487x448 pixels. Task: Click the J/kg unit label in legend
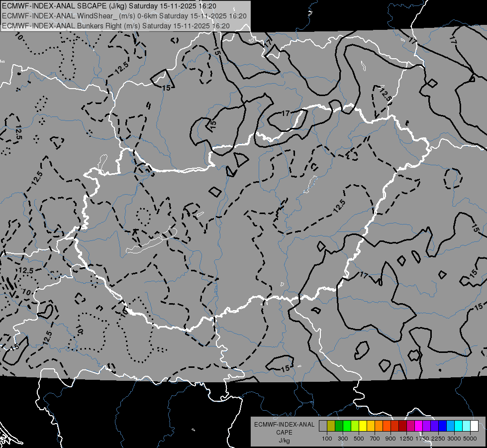pyautogui.click(x=284, y=441)
